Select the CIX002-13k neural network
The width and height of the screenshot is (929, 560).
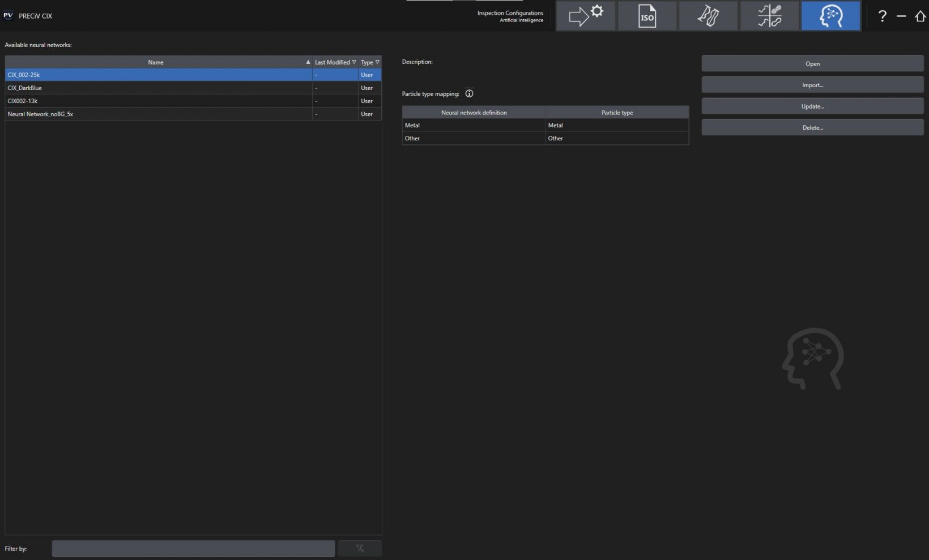click(x=23, y=101)
